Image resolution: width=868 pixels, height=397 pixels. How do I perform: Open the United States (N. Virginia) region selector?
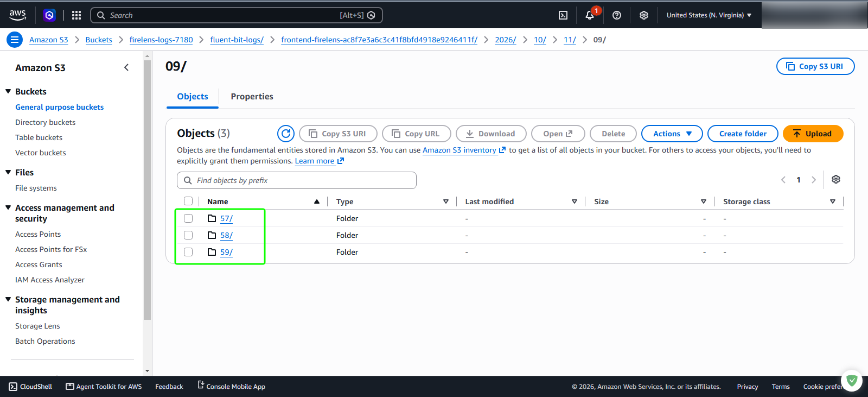[x=709, y=15]
